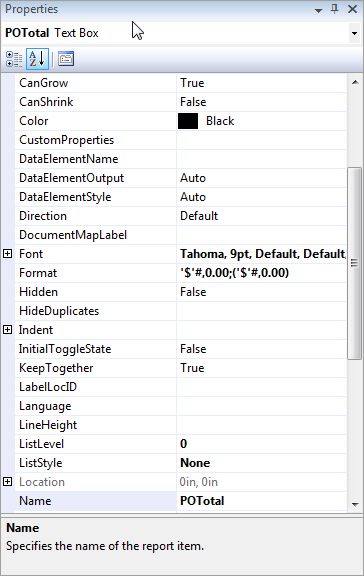Click the Name value POTotal
364x576 pixels.
pos(202,501)
